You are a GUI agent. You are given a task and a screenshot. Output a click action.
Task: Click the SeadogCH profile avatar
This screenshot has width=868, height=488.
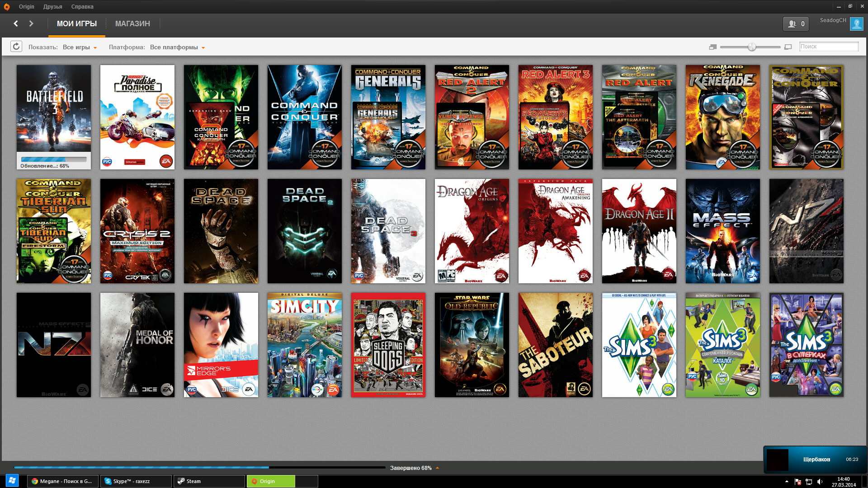tap(856, 24)
